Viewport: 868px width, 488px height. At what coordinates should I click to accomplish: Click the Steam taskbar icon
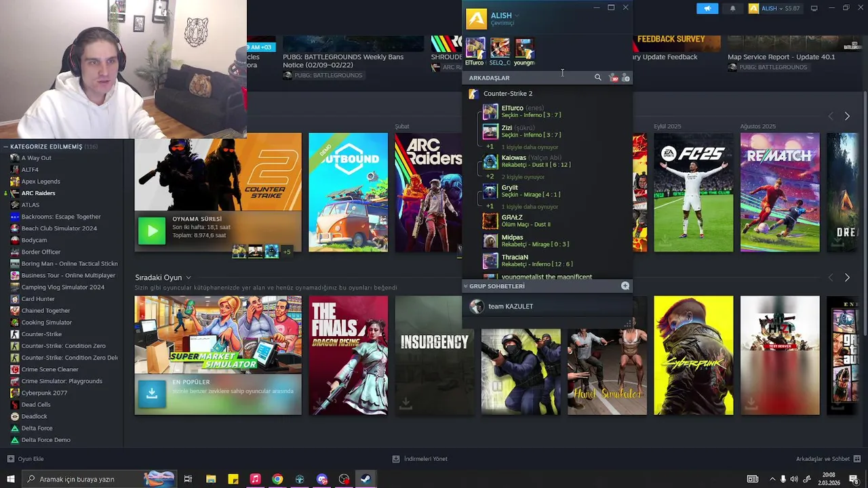click(366, 479)
